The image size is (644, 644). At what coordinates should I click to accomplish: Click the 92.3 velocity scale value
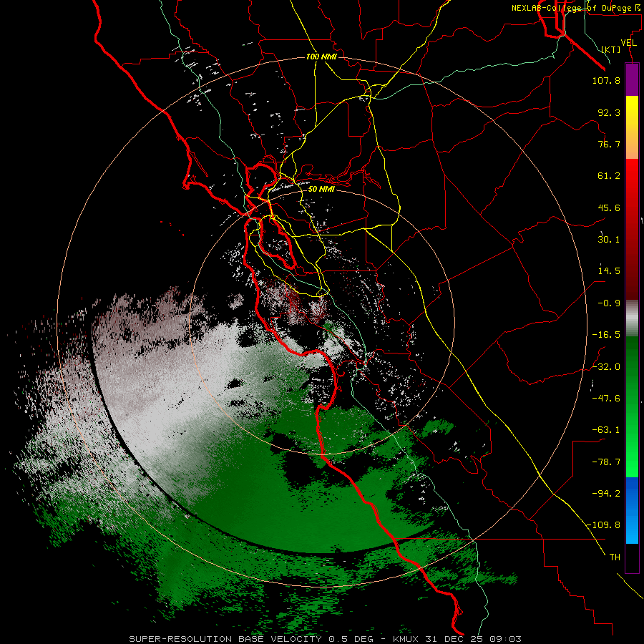[609, 112]
